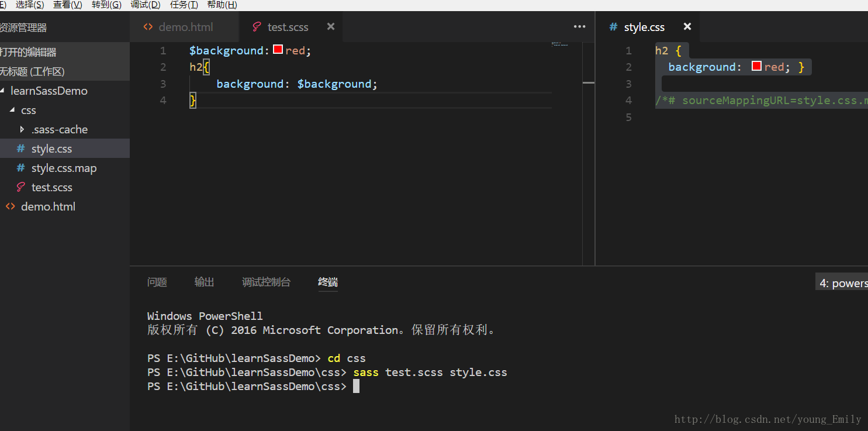Click the Sass icon beside test.scss in explorer
Screen dimensions: 868x431
[x=21, y=187]
